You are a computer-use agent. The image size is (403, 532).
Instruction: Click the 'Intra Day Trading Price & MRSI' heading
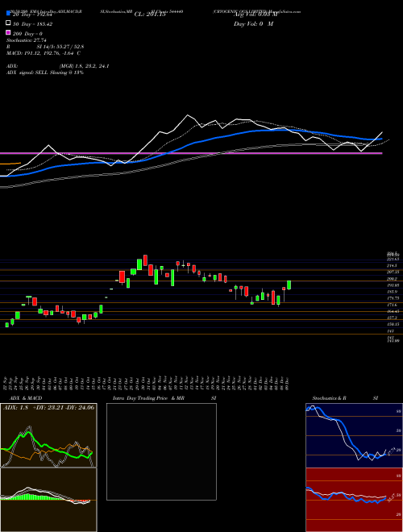pyautogui.click(x=164, y=398)
